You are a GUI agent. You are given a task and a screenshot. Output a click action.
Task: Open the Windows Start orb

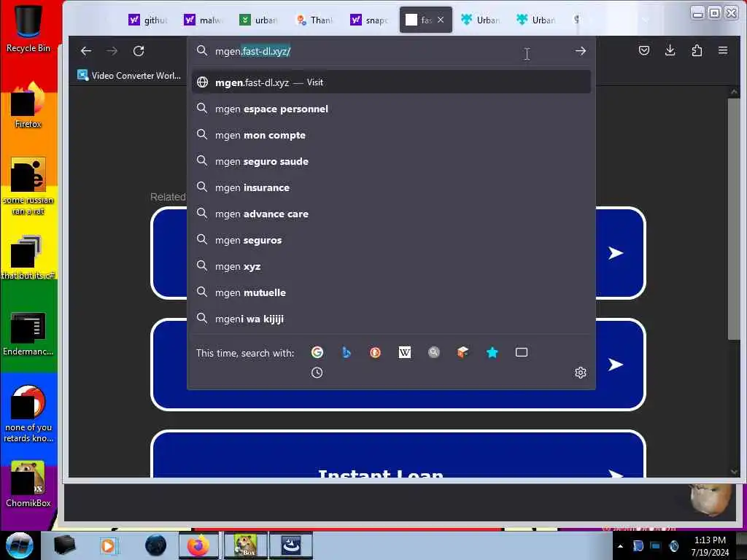click(20, 545)
